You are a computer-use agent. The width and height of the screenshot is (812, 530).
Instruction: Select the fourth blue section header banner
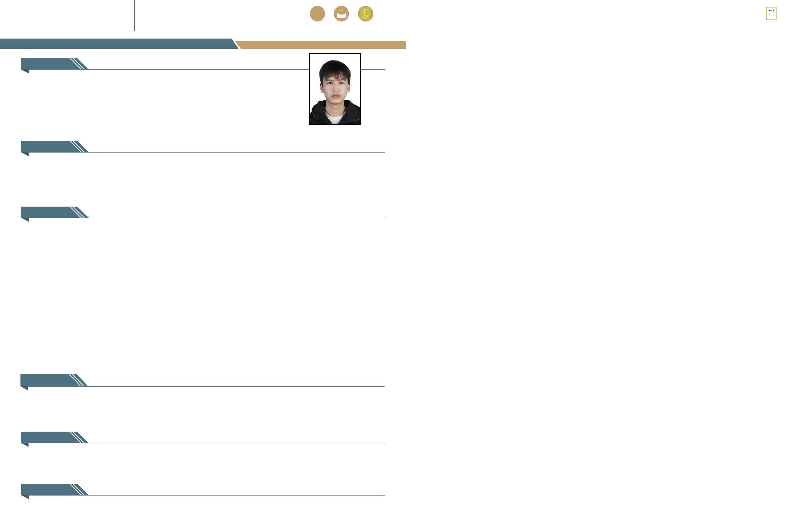tap(46, 380)
